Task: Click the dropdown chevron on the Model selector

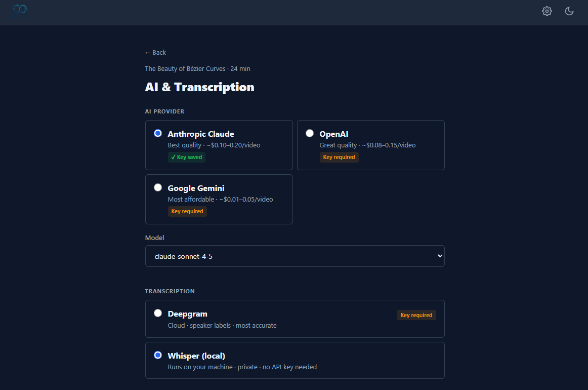Action: pyautogui.click(x=439, y=256)
